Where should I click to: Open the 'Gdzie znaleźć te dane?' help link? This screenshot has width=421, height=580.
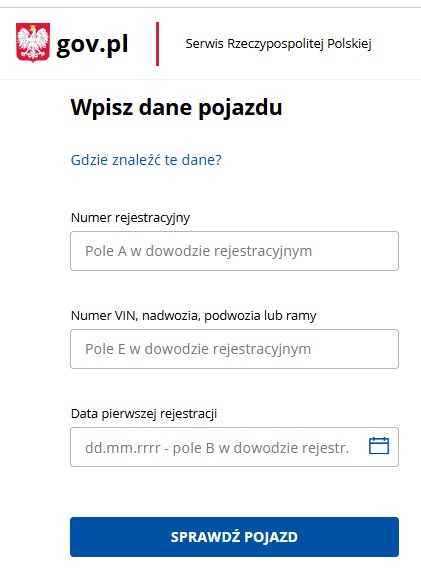click(x=146, y=160)
